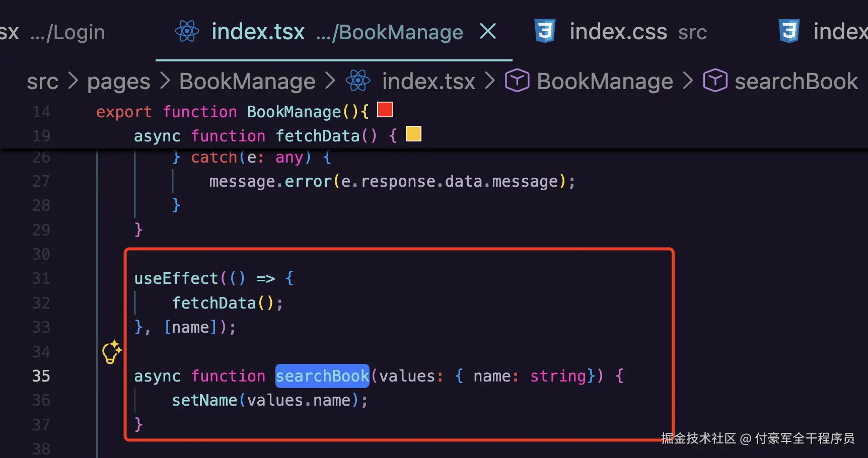Click the React icon in the breadcrumb

click(358, 81)
